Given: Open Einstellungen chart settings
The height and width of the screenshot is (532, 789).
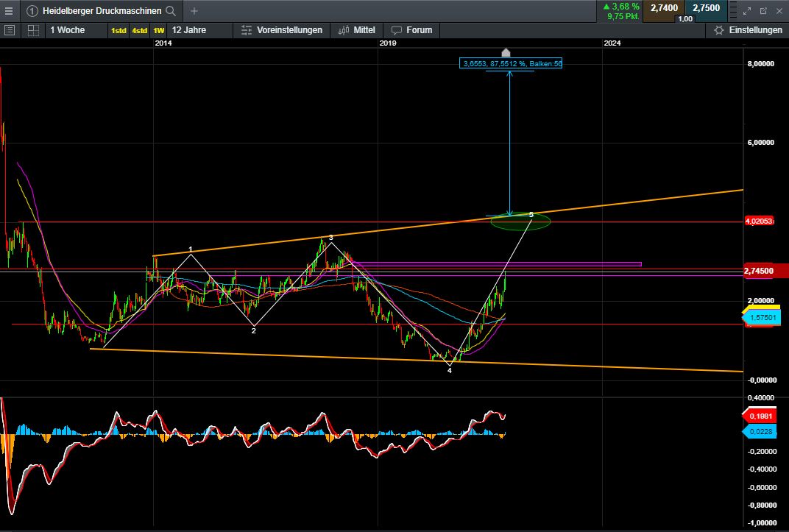Looking at the screenshot, I should click(749, 30).
